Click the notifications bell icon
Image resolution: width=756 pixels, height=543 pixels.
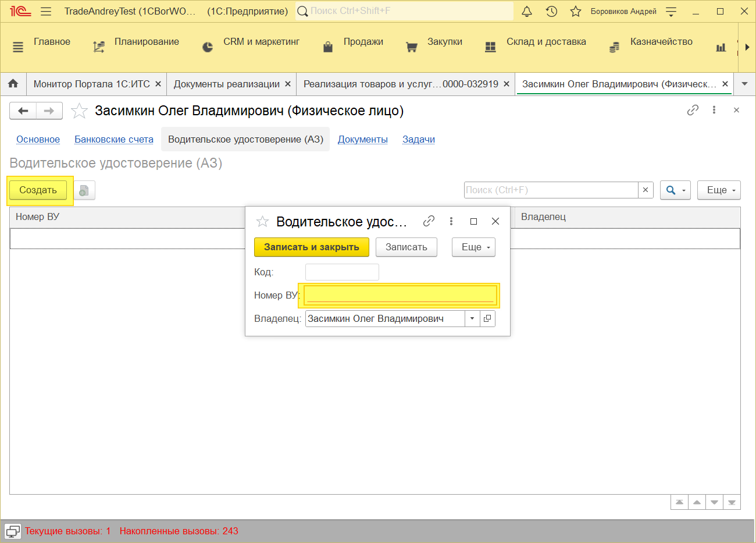527,11
